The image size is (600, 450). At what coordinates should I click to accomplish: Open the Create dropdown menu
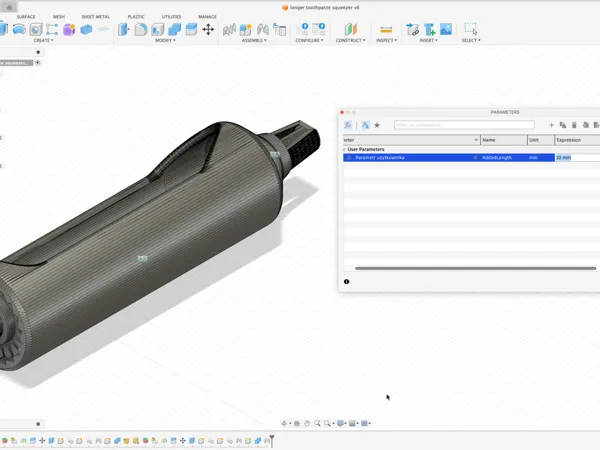[x=43, y=40]
